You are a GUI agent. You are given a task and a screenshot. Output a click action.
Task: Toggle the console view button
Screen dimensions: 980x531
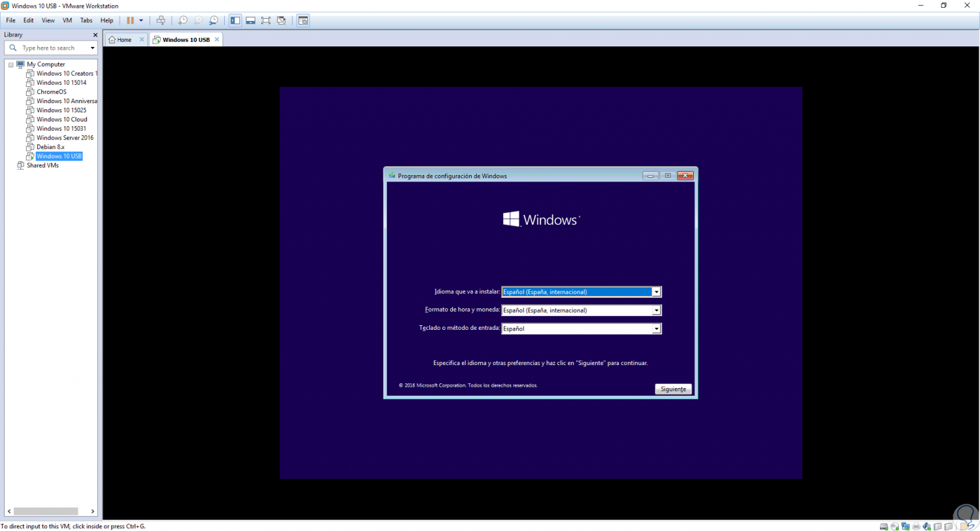(x=303, y=20)
